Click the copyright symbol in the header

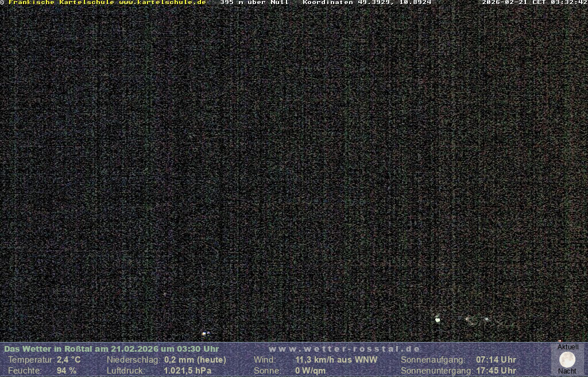[x=2, y=2]
